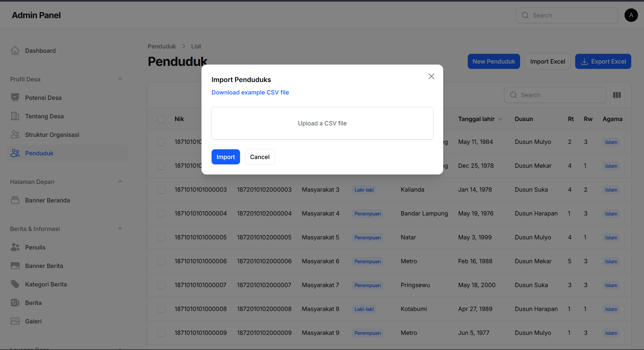Select checkbox for row 1871010101000003
644x350 pixels.
tap(161, 190)
